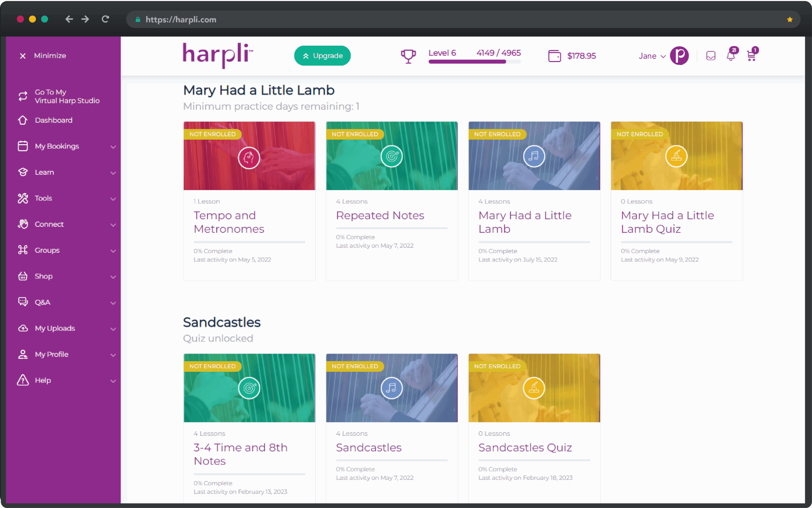812x508 pixels.
Task: Click the Repeated Notes completion progress bar
Action: pyautogui.click(x=392, y=228)
